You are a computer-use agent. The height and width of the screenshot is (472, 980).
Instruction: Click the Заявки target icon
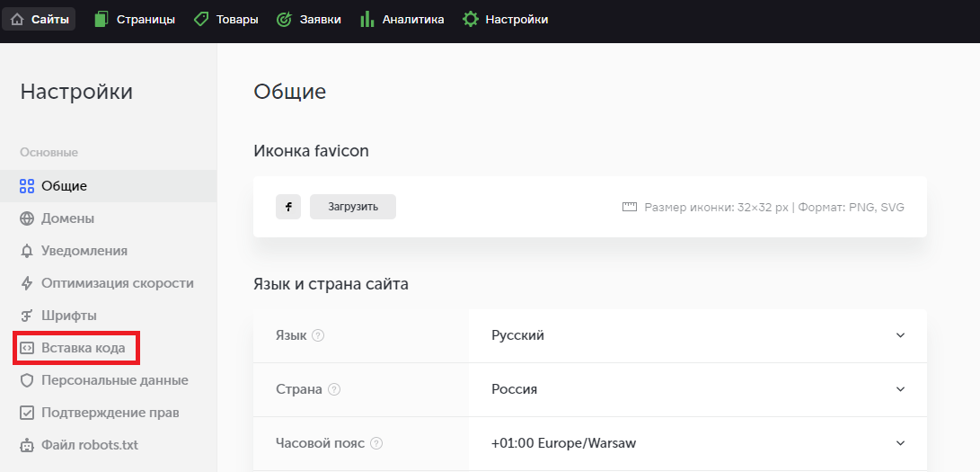[x=285, y=20]
